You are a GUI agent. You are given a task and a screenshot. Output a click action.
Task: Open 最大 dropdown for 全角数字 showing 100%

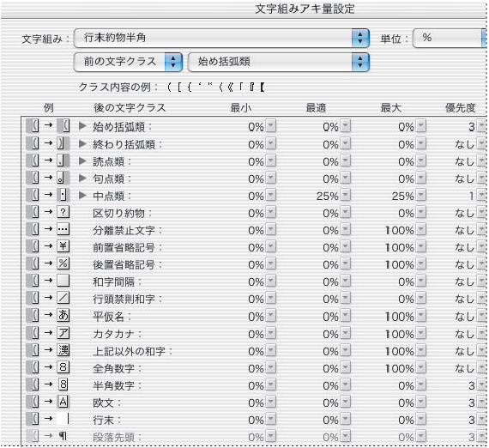[421, 368]
